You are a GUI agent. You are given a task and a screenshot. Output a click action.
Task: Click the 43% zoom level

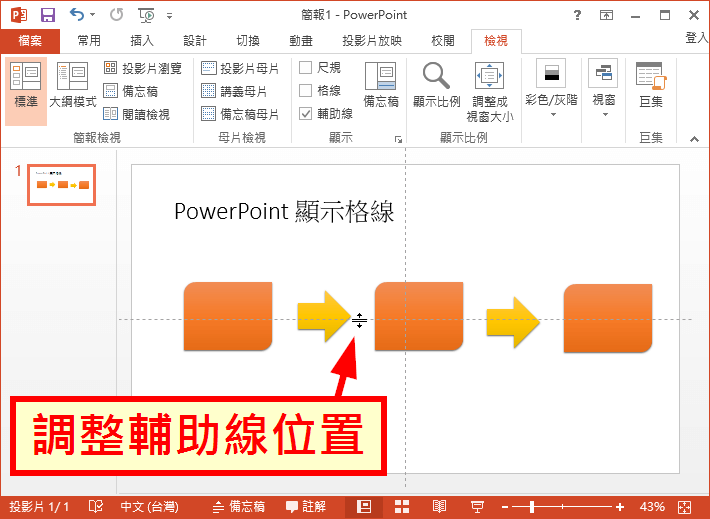click(x=652, y=506)
